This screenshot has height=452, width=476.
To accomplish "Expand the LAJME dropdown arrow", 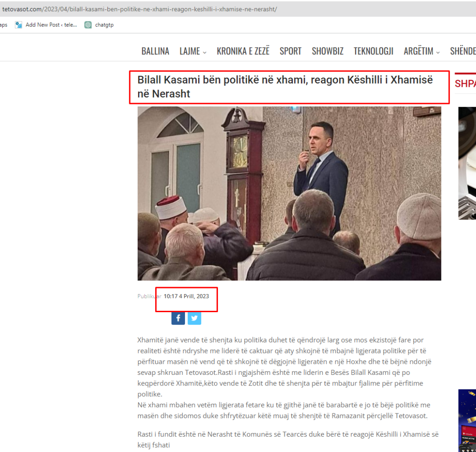I will click(205, 52).
